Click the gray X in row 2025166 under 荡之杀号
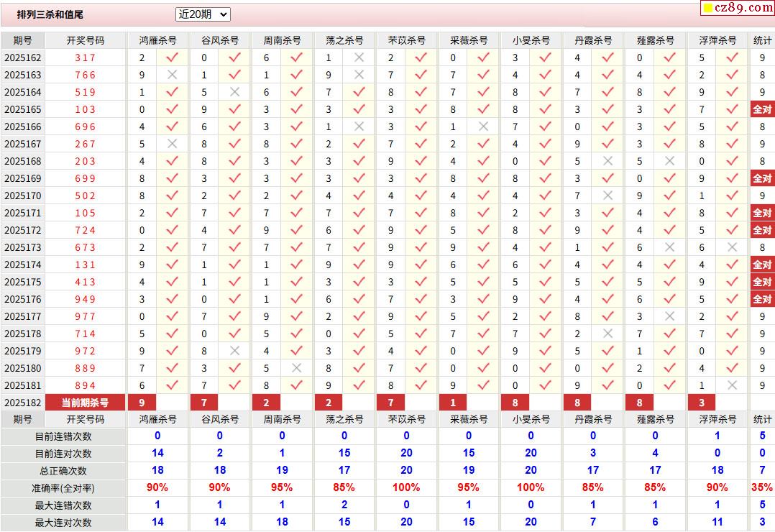Image resolution: width=775 pixels, height=532 pixels. pos(359,127)
